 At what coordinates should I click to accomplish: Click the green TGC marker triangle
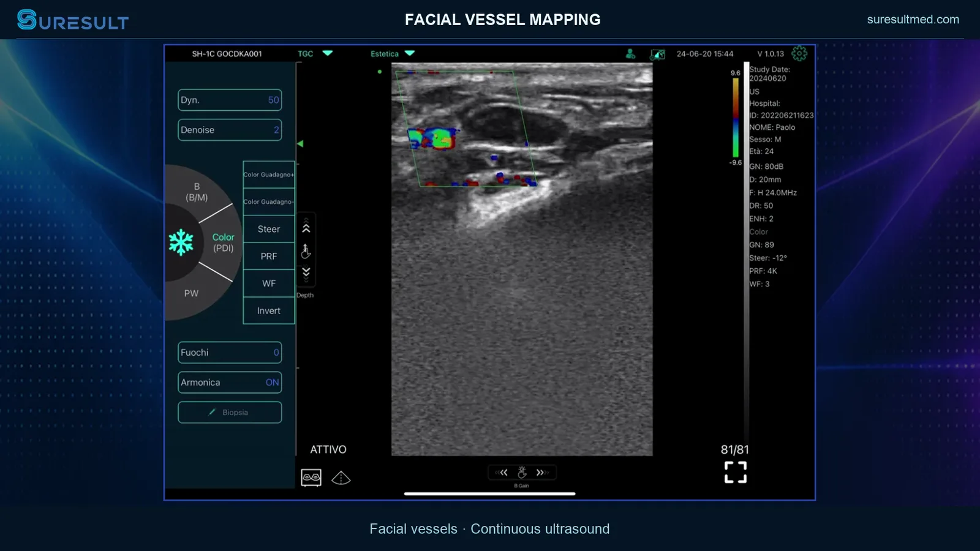click(x=300, y=144)
